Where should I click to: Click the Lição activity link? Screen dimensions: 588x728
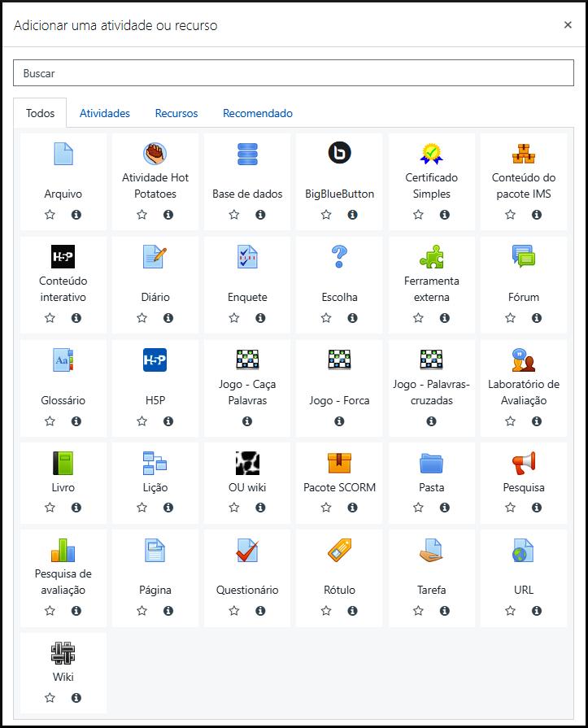[x=155, y=487]
